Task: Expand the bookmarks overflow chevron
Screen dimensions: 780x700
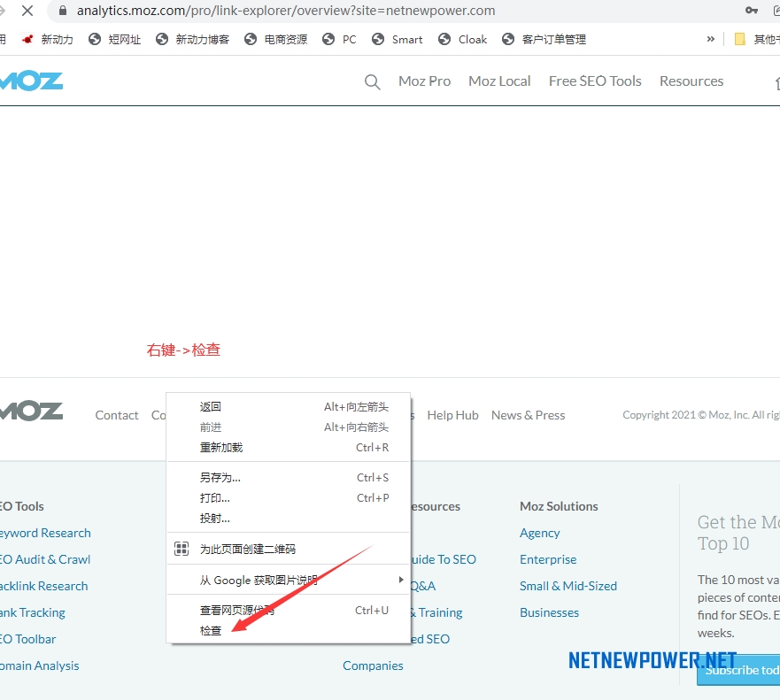Action: (710, 39)
